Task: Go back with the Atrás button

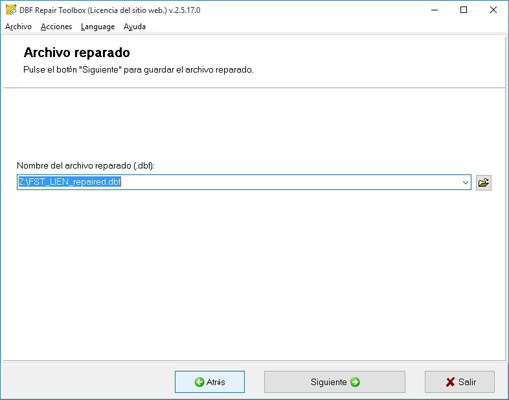Action: pos(210,382)
